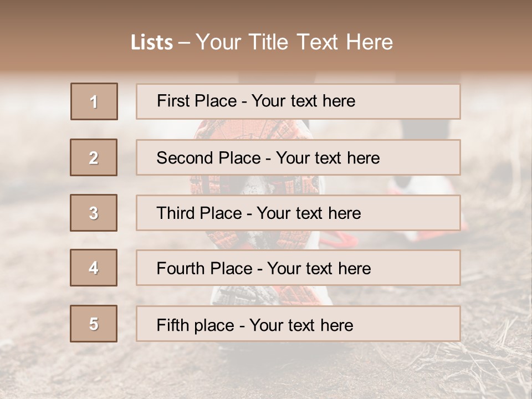Click the number 1 box
The image size is (532, 399).
94,101
